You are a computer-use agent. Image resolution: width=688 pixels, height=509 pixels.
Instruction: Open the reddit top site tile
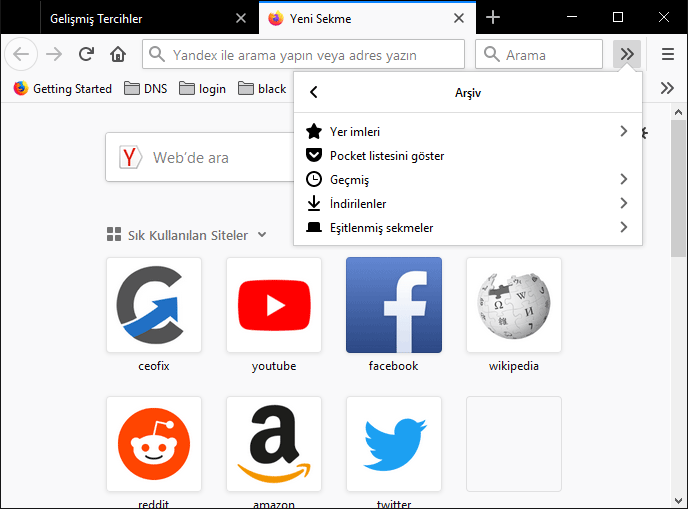click(x=154, y=444)
